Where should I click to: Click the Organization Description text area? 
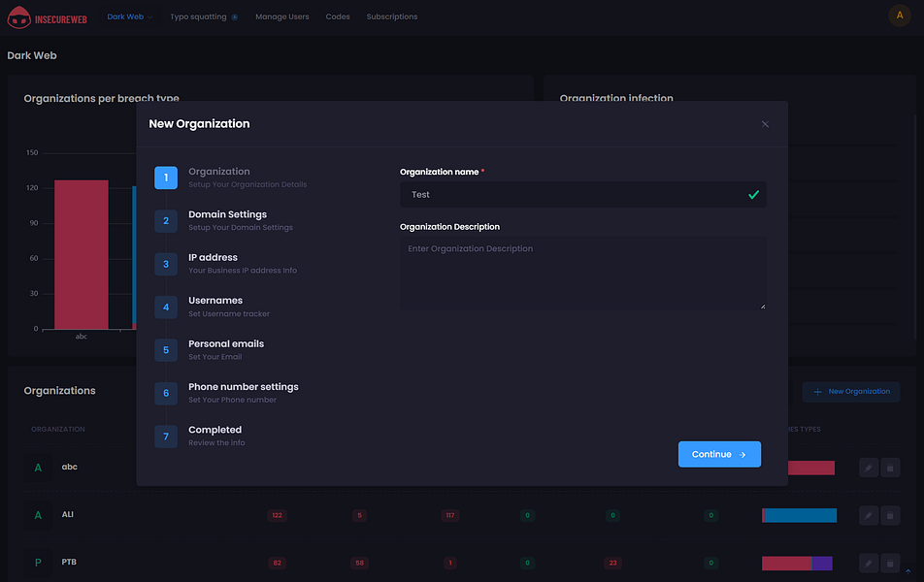click(582, 274)
